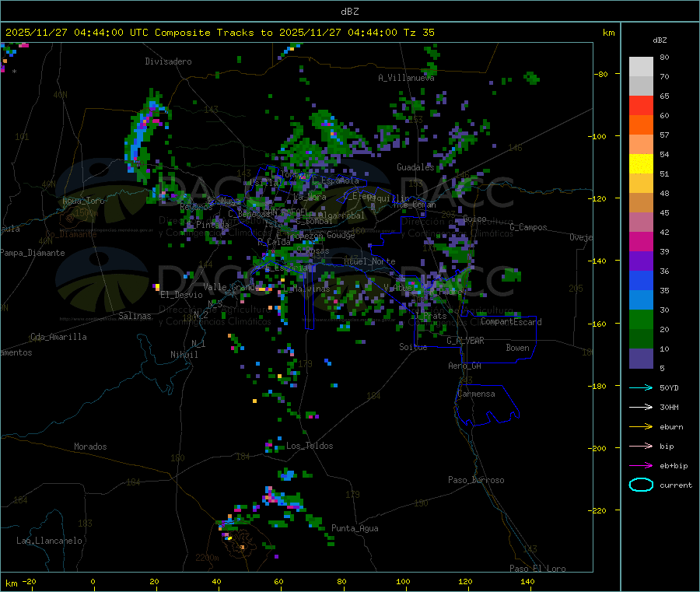This screenshot has height=592, width=700.
Task: Click the 'Carmensa' map label
Action: (x=476, y=394)
